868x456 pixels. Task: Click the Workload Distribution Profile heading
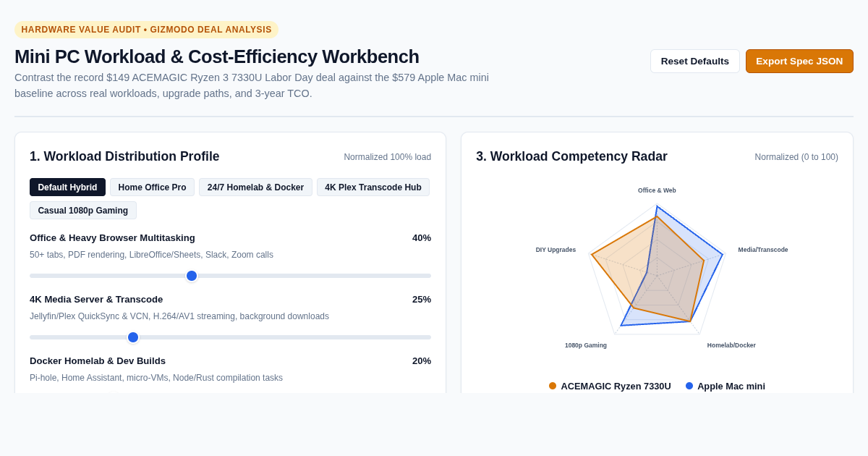(x=124, y=156)
